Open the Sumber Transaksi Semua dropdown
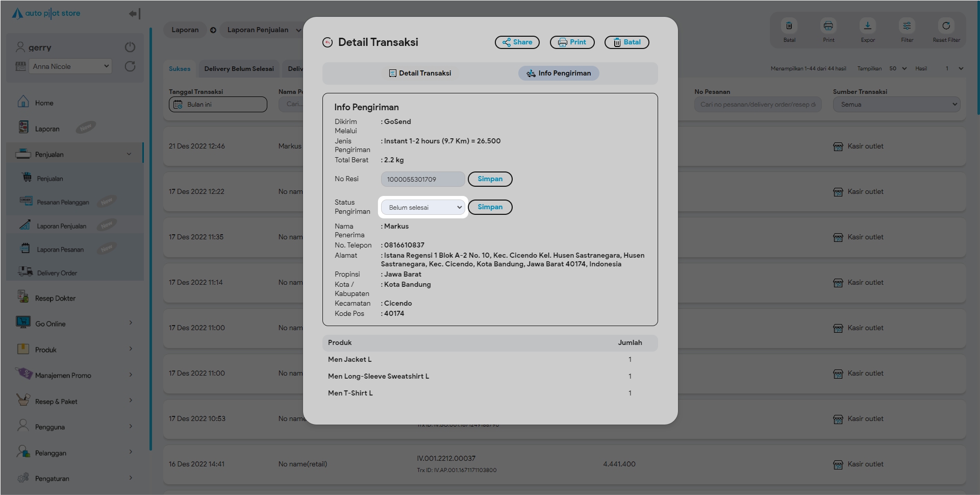Viewport: 980px width, 495px height. pyautogui.click(x=896, y=105)
